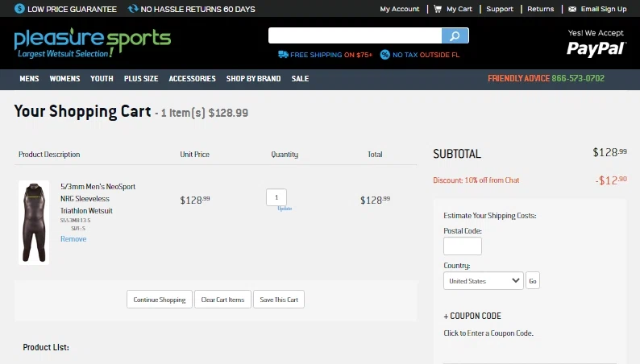Open the NeoSport Triathlon Wetsuit product link

98,198
